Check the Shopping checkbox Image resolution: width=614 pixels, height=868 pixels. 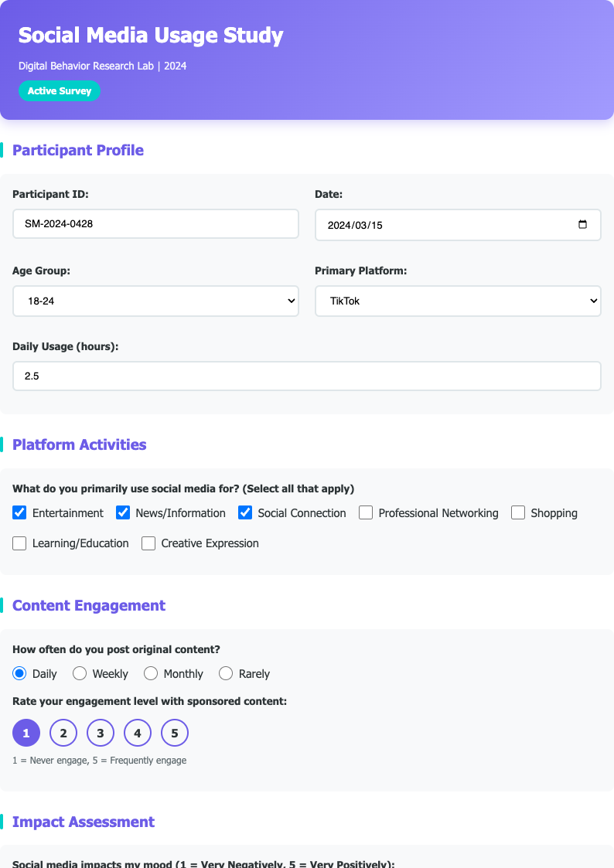click(517, 512)
